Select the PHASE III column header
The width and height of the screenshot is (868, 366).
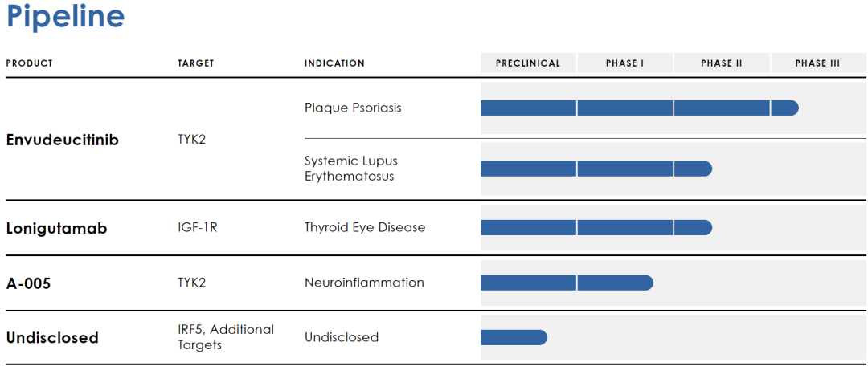(x=818, y=63)
